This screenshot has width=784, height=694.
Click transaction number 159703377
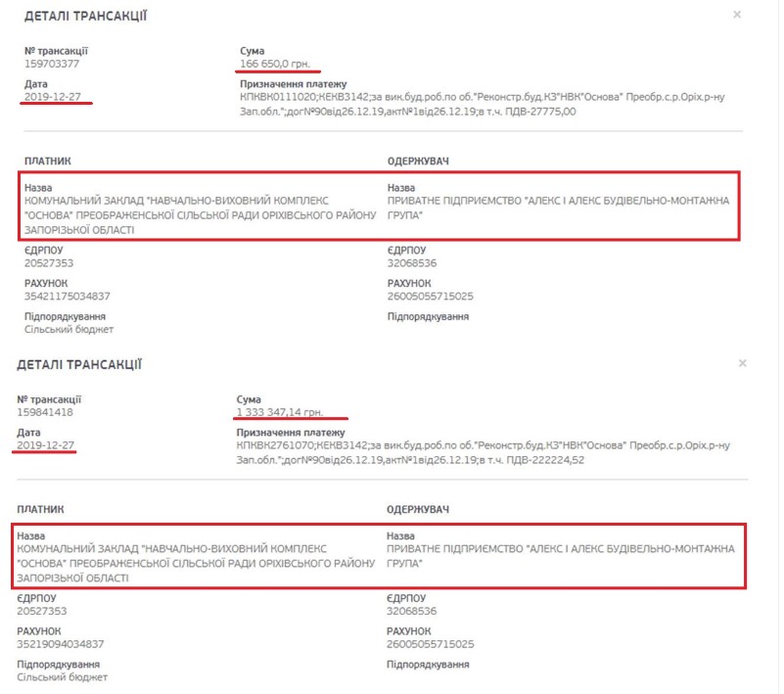(x=52, y=64)
